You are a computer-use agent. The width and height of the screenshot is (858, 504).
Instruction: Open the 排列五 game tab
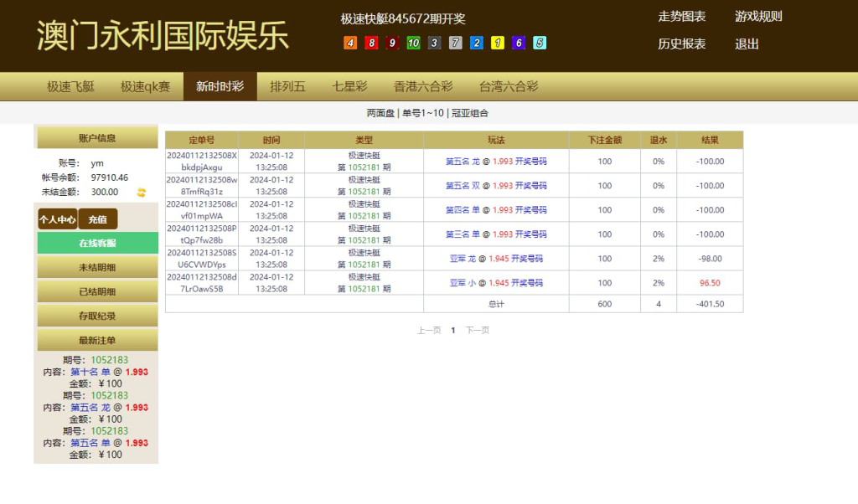coord(287,85)
